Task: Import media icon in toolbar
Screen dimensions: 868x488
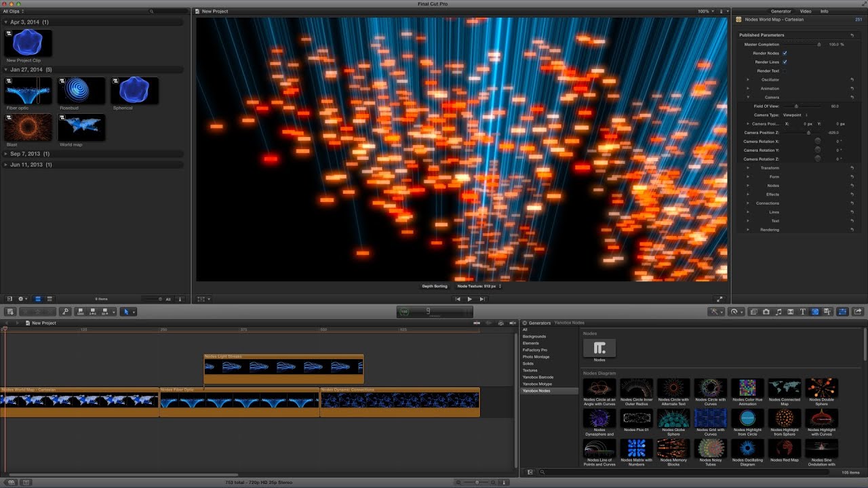Action: (x=9, y=312)
